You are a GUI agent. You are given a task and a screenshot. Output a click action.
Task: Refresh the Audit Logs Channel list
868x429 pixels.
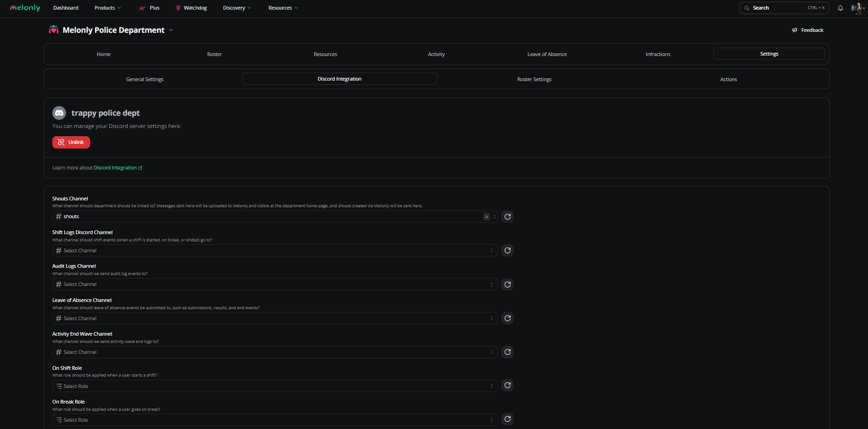click(x=507, y=285)
